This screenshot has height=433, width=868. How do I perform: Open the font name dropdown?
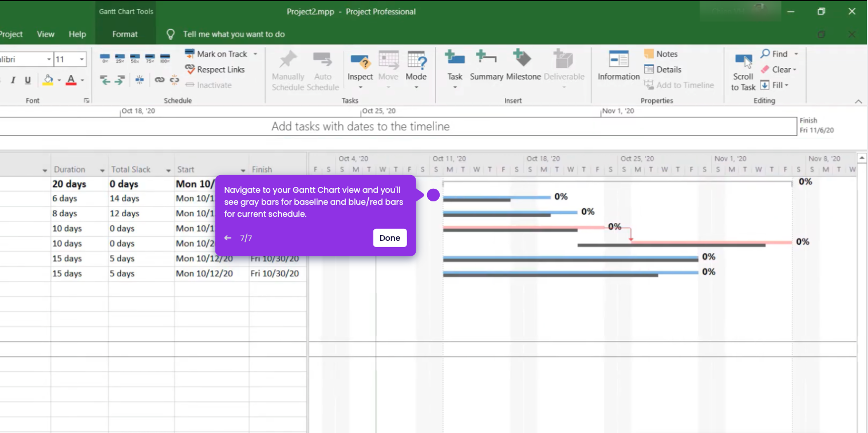pyautogui.click(x=49, y=59)
